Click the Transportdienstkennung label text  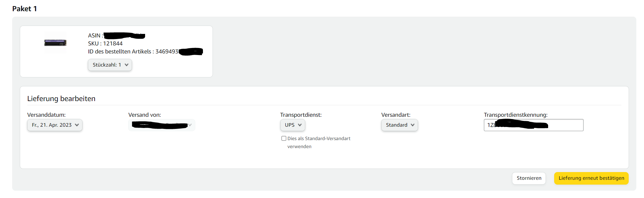pos(516,115)
